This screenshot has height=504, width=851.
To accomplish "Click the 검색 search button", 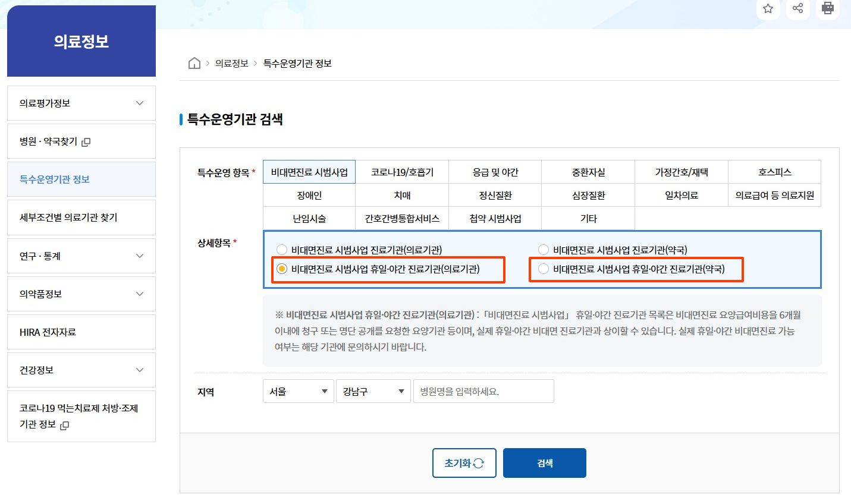I will click(545, 463).
